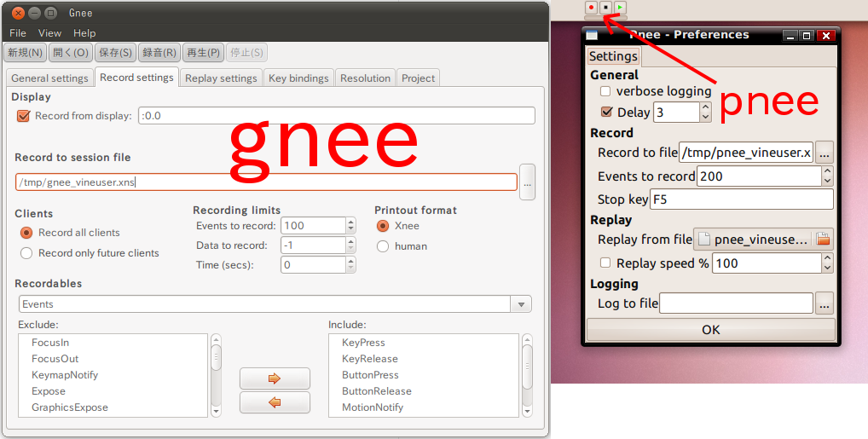Image resolution: width=868 pixels, height=439 pixels.
Task: Click the 再生(P) replay button
Action: [203, 53]
